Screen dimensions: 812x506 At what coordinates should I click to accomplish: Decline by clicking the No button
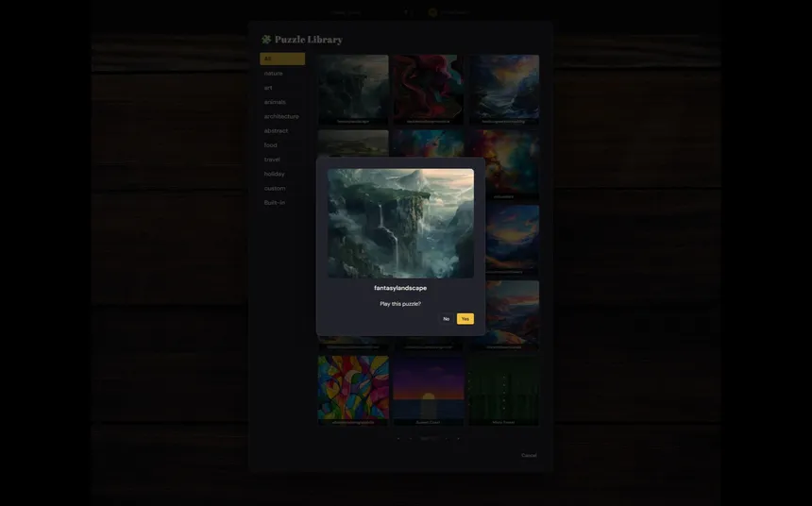(x=447, y=319)
